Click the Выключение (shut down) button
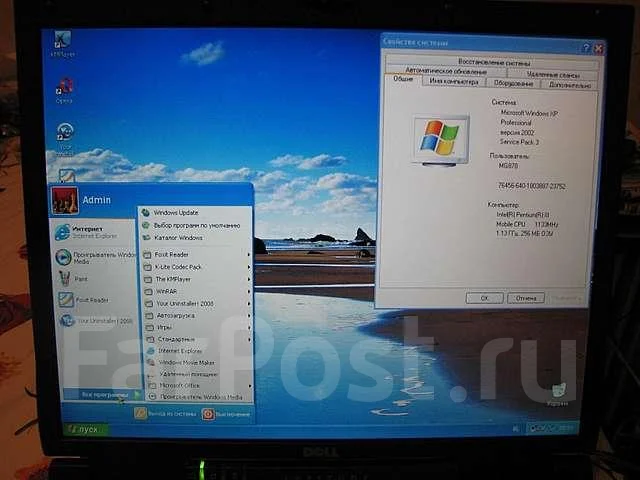The image size is (640, 480). (226, 414)
